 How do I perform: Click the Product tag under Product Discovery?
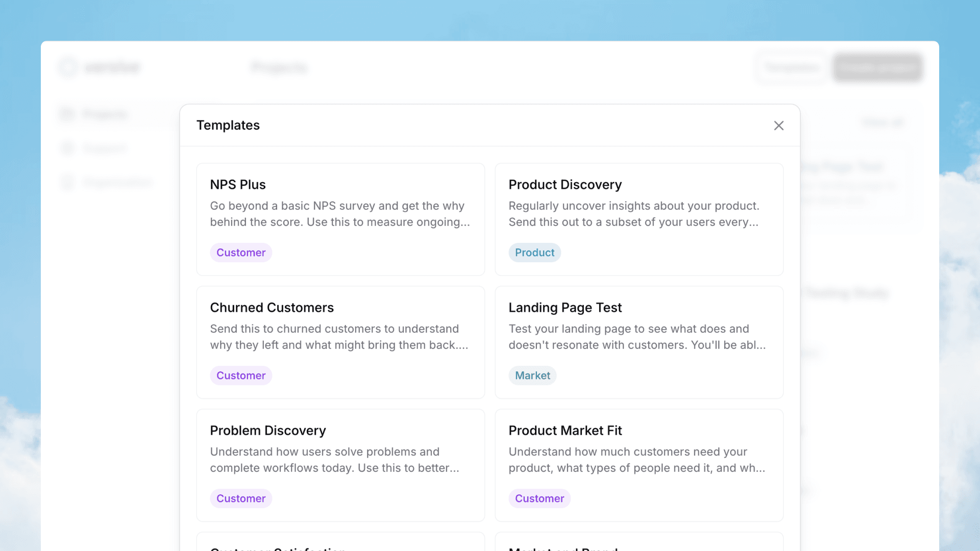(x=534, y=252)
